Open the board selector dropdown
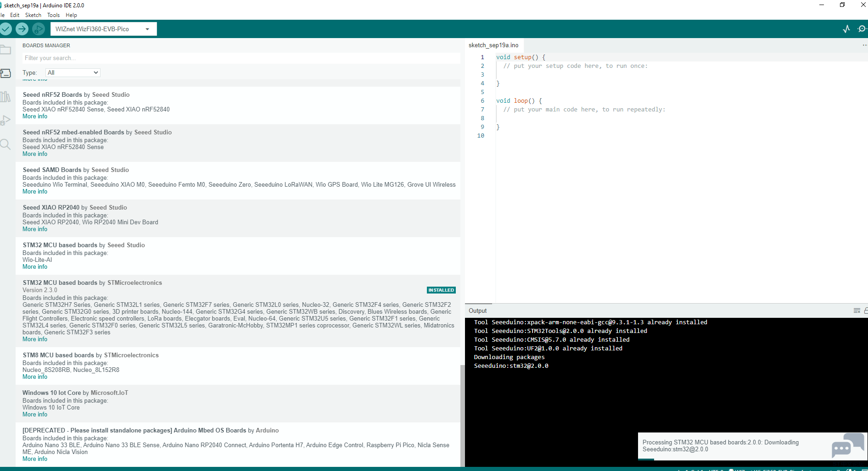The height and width of the screenshot is (471, 868). [x=104, y=29]
